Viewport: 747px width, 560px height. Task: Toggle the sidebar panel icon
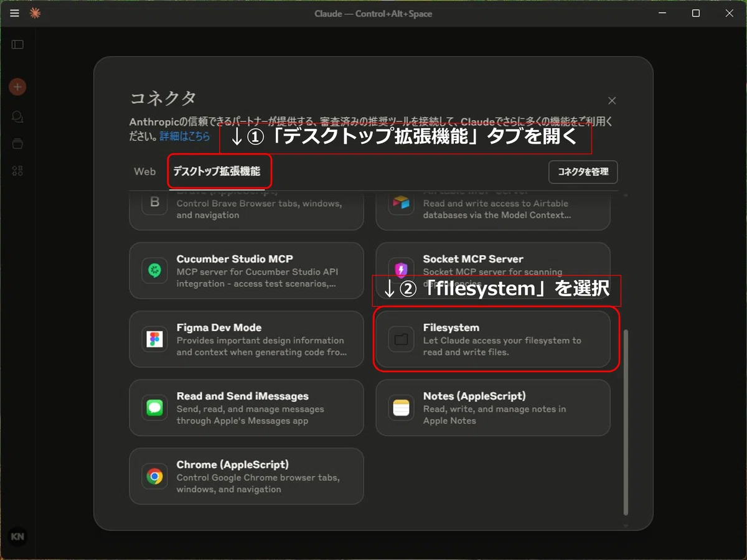click(17, 45)
